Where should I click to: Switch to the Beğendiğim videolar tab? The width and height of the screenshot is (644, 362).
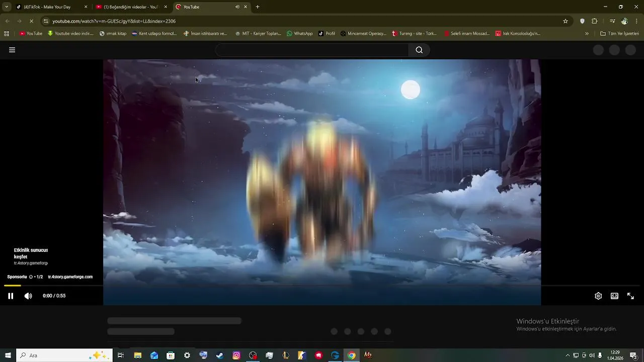(131, 7)
